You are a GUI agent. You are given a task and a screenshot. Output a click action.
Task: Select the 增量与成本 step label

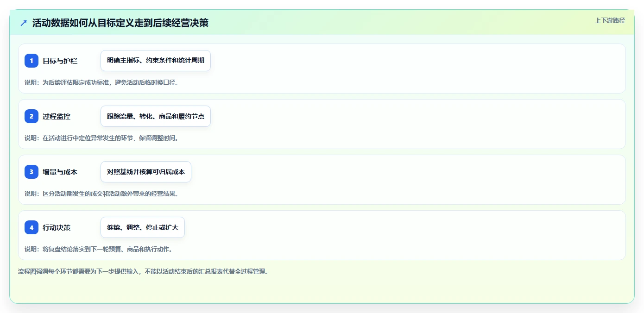coord(60,172)
